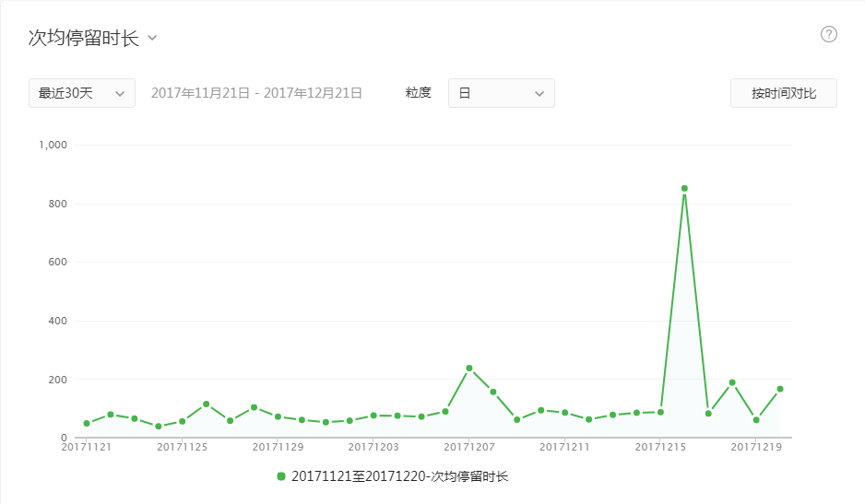Open the 最近30天 date range dropdown
865x504 pixels.
81,93
